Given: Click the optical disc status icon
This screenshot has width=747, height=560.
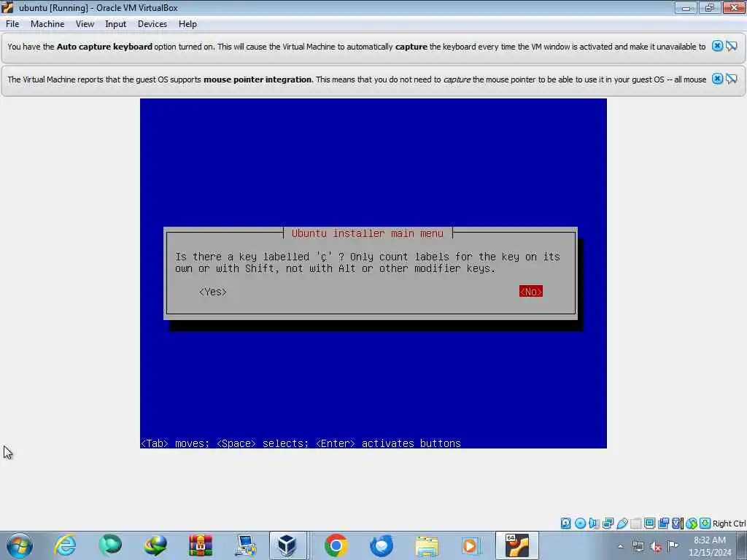Looking at the screenshot, I should tap(580, 524).
